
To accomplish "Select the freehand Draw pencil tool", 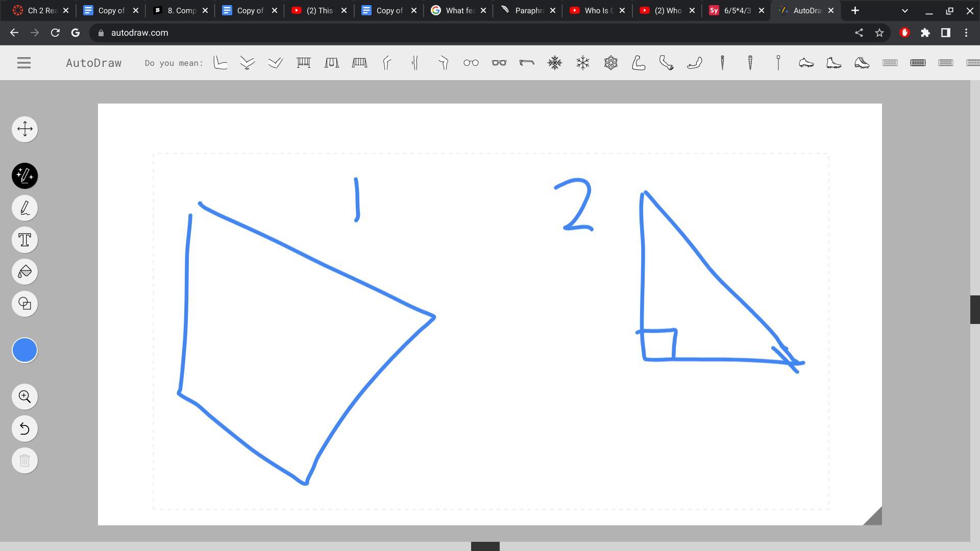I will tap(24, 208).
